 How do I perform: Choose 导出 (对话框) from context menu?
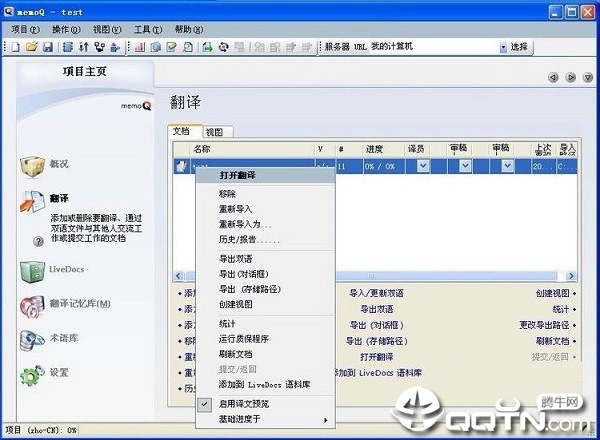265,274
